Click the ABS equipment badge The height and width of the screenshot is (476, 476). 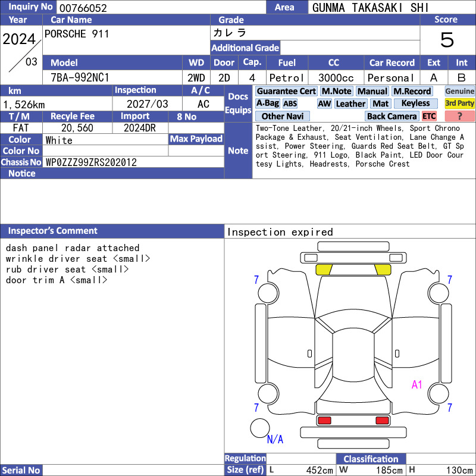coord(290,104)
